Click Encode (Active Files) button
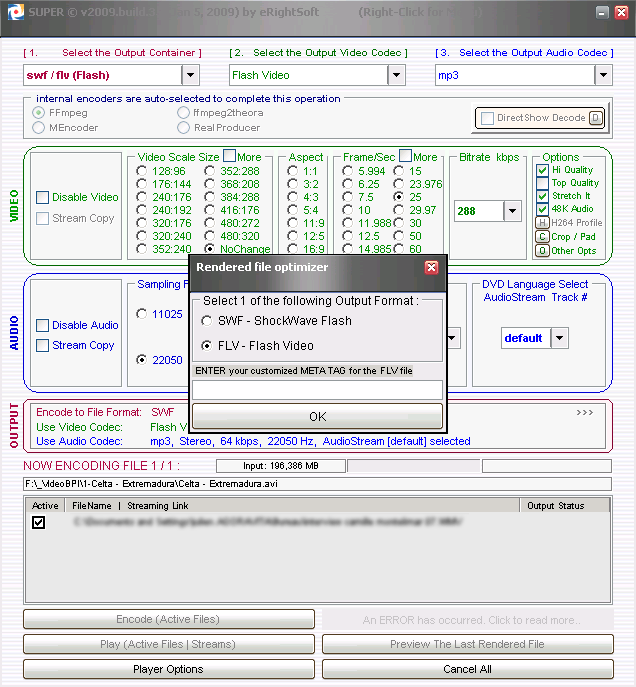The height and width of the screenshot is (687, 636). tap(169, 619)
